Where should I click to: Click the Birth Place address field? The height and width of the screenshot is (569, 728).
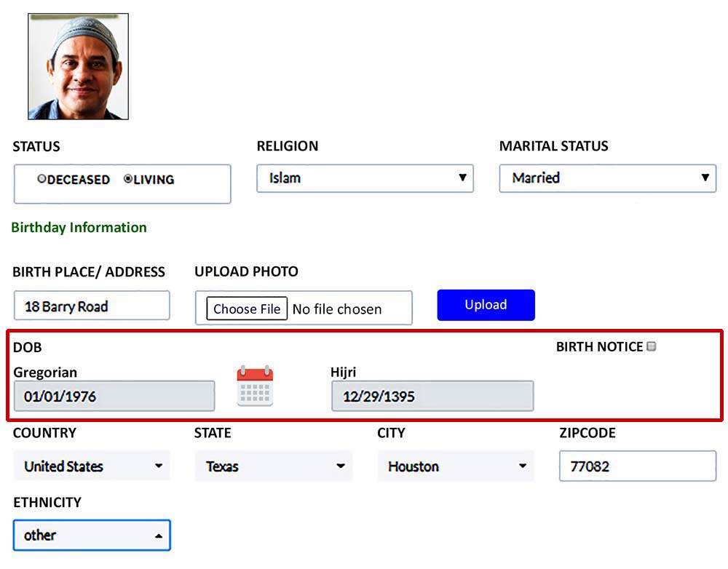(x=92, y=306)
